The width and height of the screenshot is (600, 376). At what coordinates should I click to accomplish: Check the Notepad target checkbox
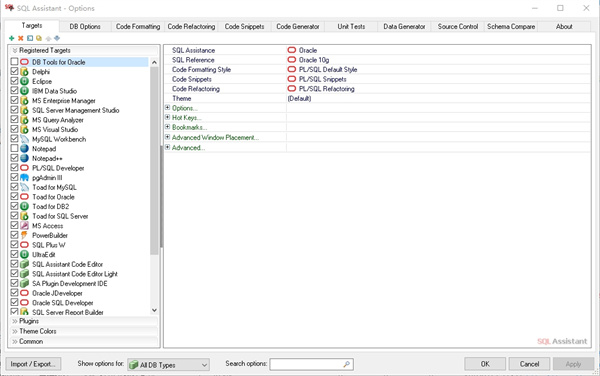pyautogui.click(x=14, y=148)
